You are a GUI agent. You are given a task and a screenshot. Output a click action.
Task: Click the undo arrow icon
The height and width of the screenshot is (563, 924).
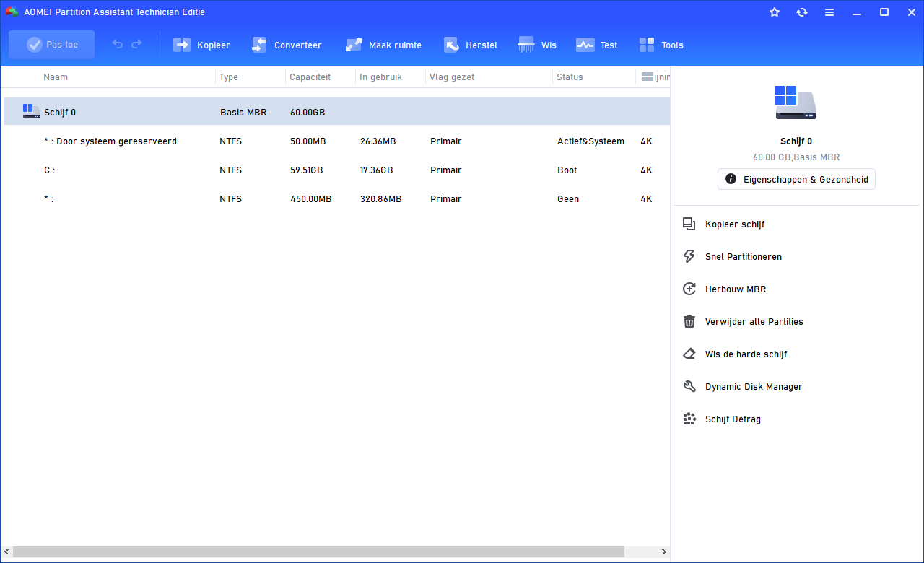pos(118,45)
